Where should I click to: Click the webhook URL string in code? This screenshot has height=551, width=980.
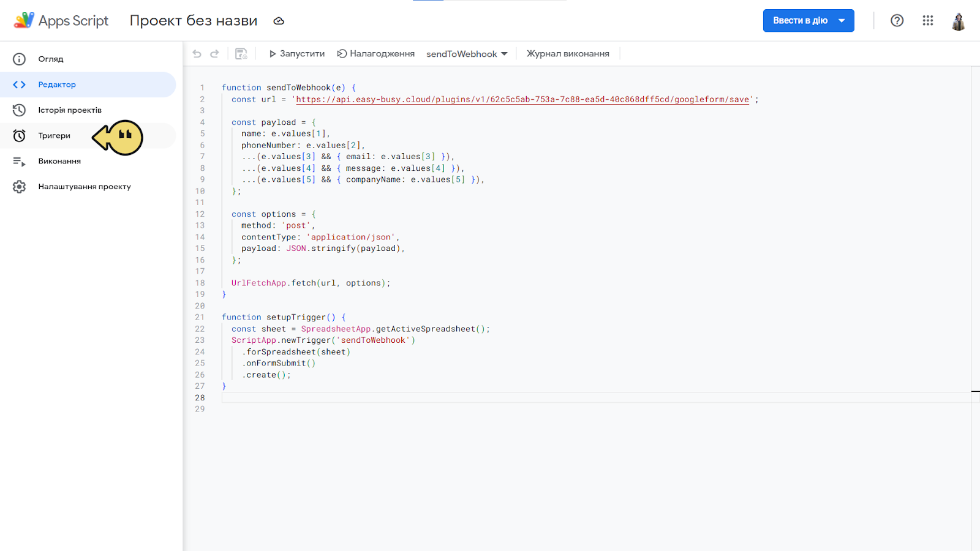(522, 99)
